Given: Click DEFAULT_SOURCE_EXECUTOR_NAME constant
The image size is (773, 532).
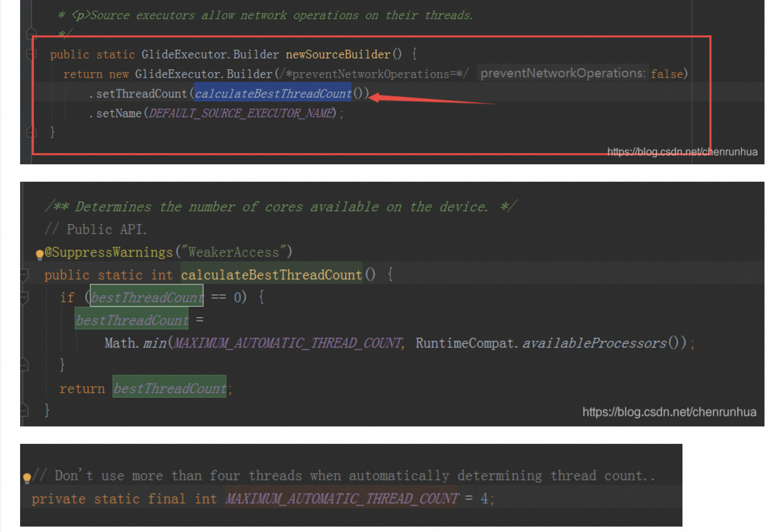Looking at the screenshot, I should point(241,113).
